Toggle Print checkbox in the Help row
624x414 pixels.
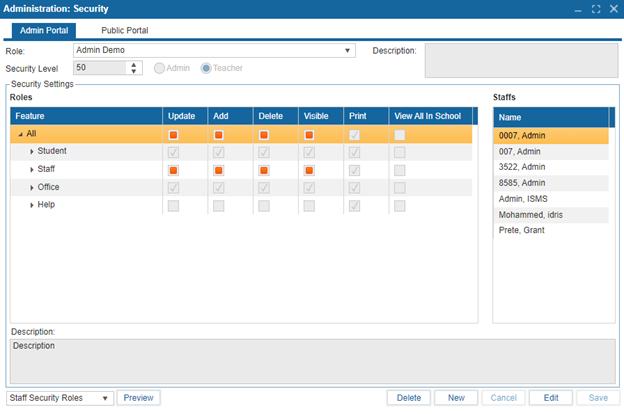tap(354, 206)
